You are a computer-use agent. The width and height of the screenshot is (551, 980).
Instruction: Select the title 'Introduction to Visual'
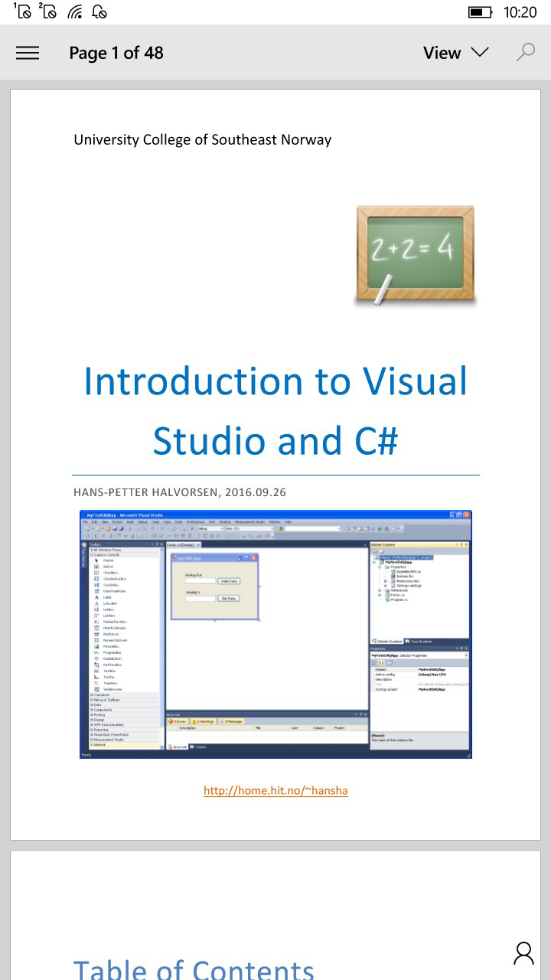[275, 381]
